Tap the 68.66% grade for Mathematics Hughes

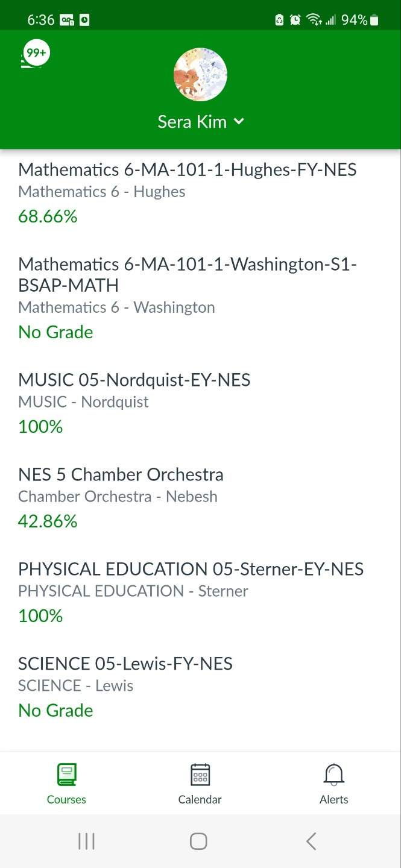pyautogui.click(x=48, y=216)
